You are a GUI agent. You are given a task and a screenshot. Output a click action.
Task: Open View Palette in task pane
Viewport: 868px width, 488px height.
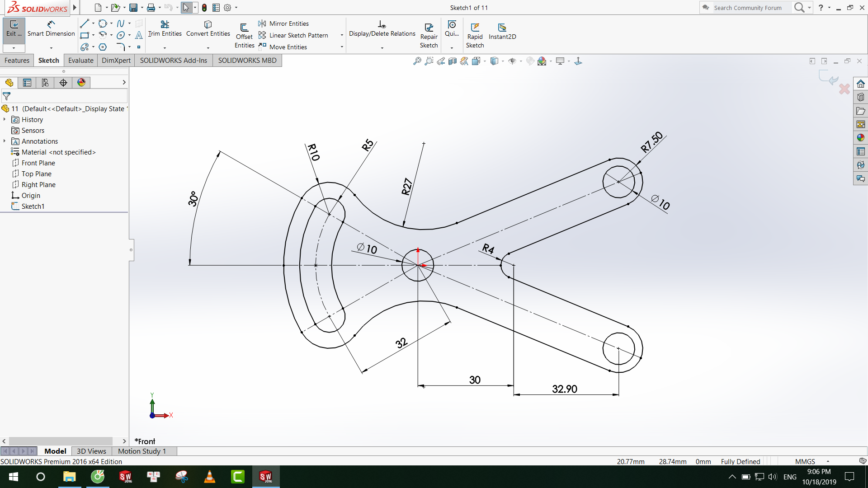coord(860,124)
